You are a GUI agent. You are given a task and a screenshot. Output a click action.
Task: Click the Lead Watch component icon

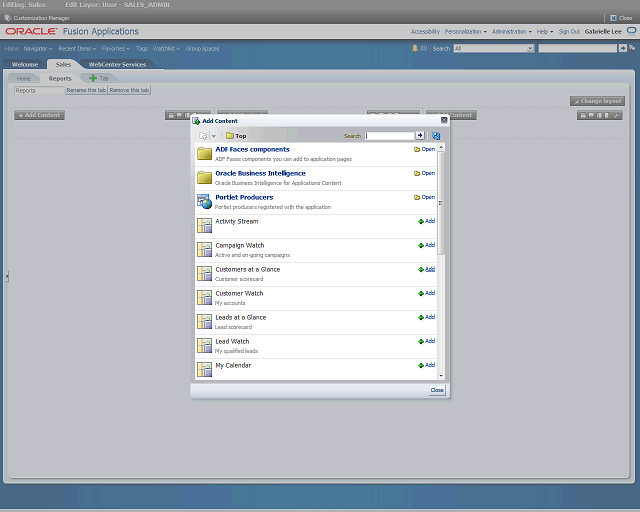click(x=204, y=346)
